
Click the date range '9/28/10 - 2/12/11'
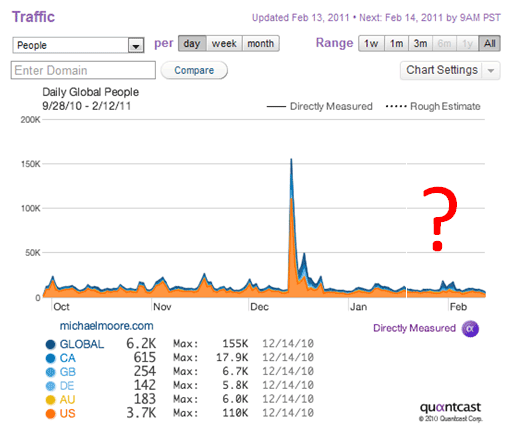point(86,106)
